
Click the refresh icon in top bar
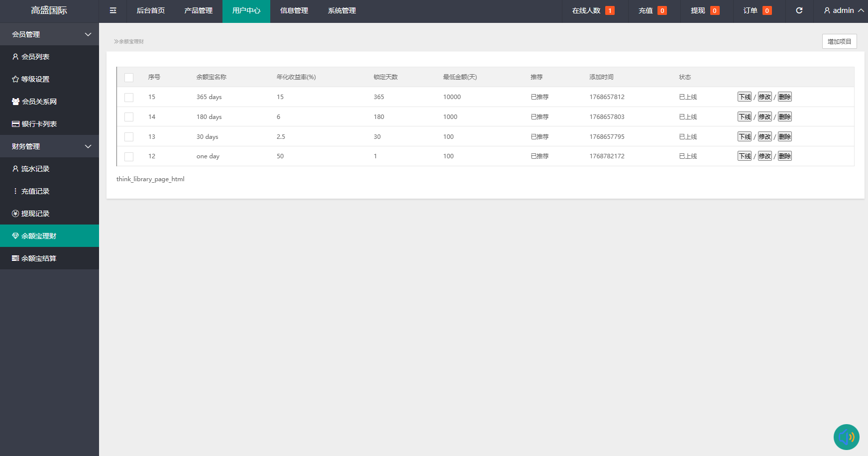pos(799,10)
